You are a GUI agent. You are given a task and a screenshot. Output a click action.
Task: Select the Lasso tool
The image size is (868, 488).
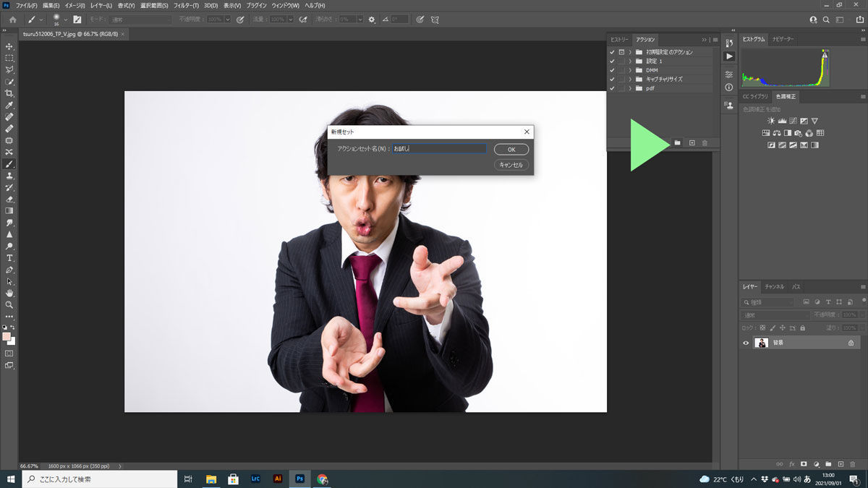pyautogui.click(x=9, y=69)
